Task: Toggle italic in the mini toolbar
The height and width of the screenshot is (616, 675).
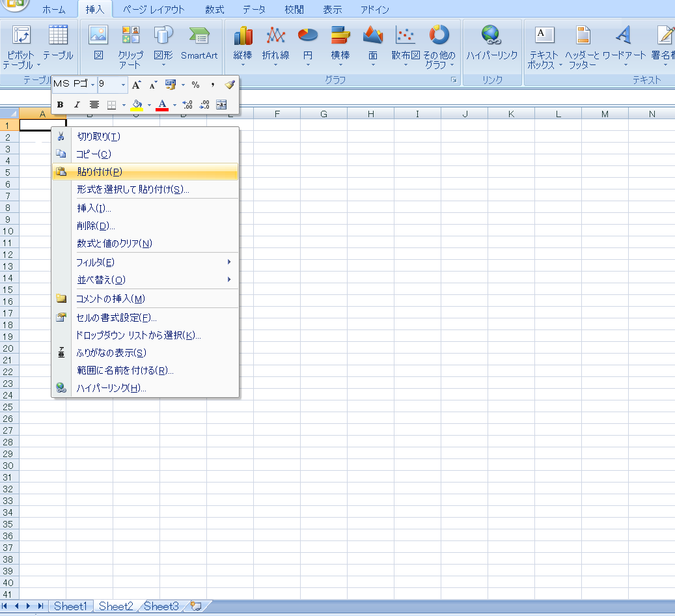Action: point(77,105)
